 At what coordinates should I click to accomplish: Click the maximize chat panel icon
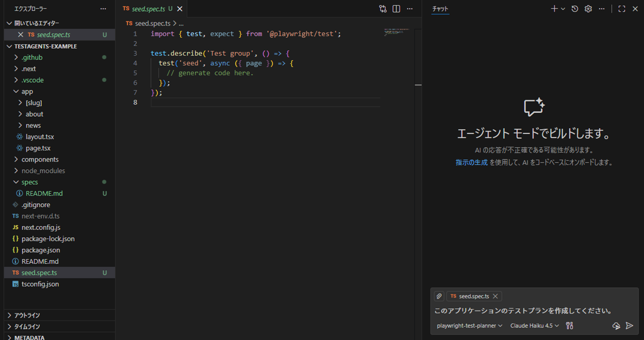coord(622,8)
